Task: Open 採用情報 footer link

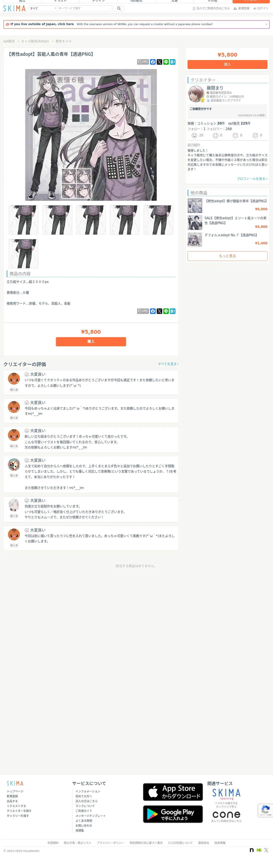Action: click(220, 843)
